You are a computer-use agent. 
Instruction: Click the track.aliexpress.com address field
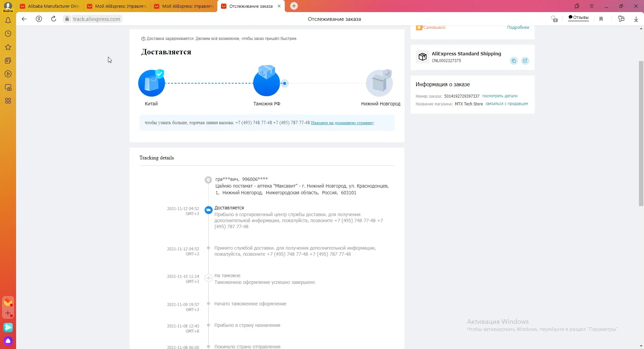97,19
